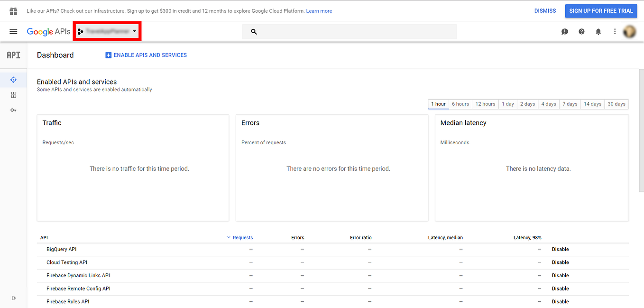Image resolution: width=644 pixels, height=308 pixels.
Task: Select the 6 hours time range
Action: 460,104
